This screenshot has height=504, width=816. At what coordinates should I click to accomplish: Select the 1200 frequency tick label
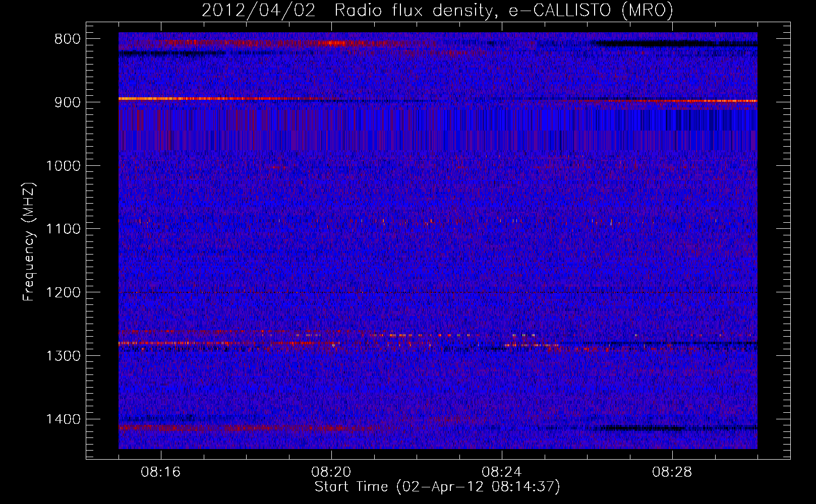pyautogui.click(x=63, y=293)
